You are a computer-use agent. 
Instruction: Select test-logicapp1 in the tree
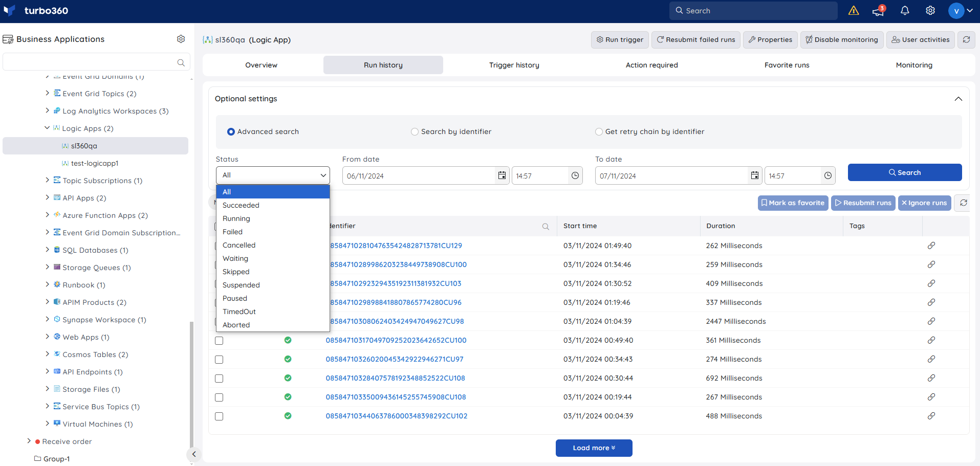[x=95, y=163]
